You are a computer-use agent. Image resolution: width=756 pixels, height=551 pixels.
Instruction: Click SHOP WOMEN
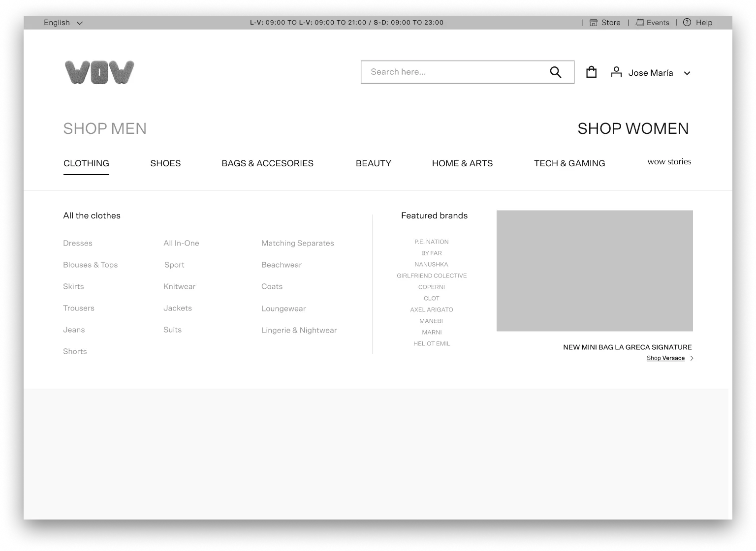pyautogui.click(x=633, y=128)
